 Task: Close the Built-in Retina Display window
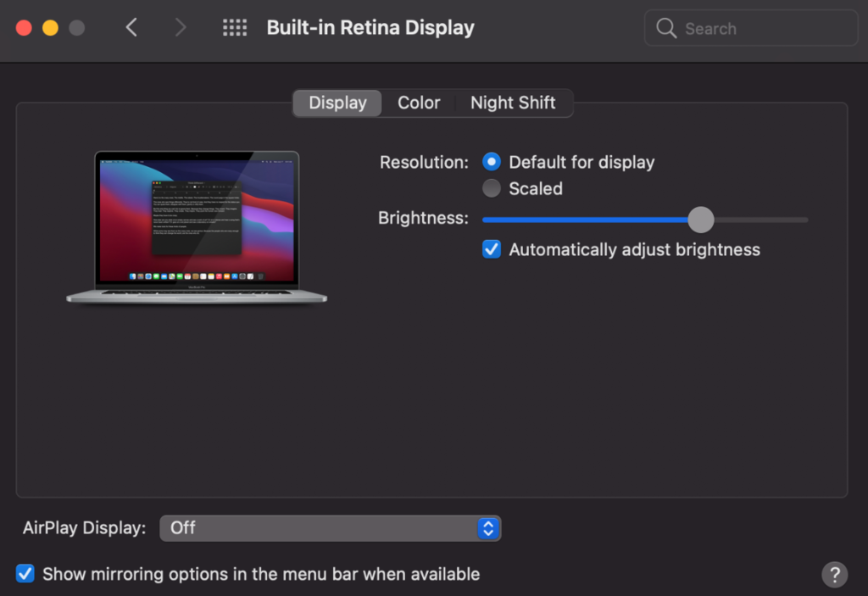pos(24,28)
